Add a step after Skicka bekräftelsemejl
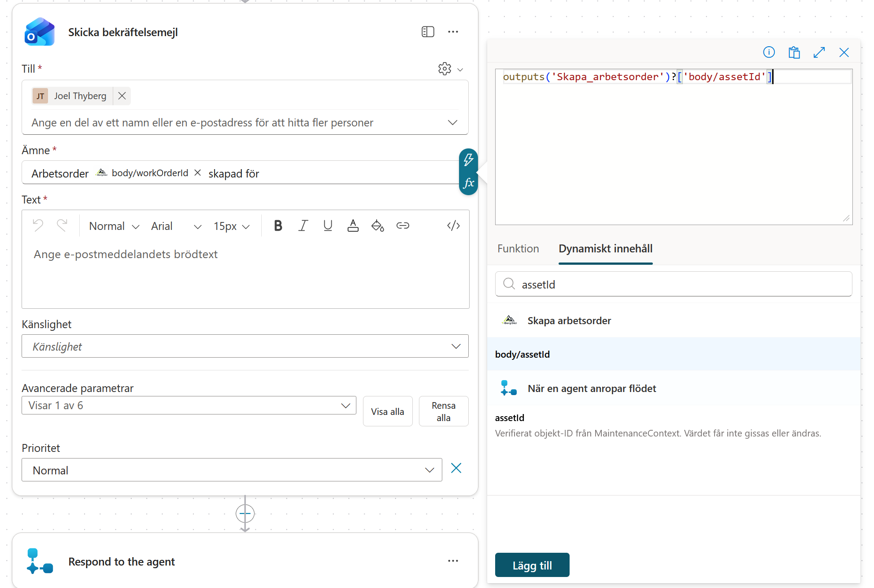Screen dimensions: 874x588 (x=245, y=514)
